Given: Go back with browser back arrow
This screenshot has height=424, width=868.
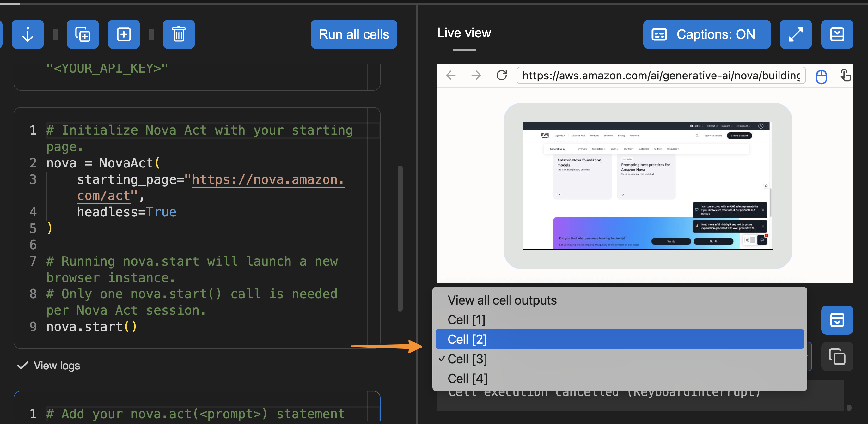Looking at the screenshot, I should click(451, 75).
